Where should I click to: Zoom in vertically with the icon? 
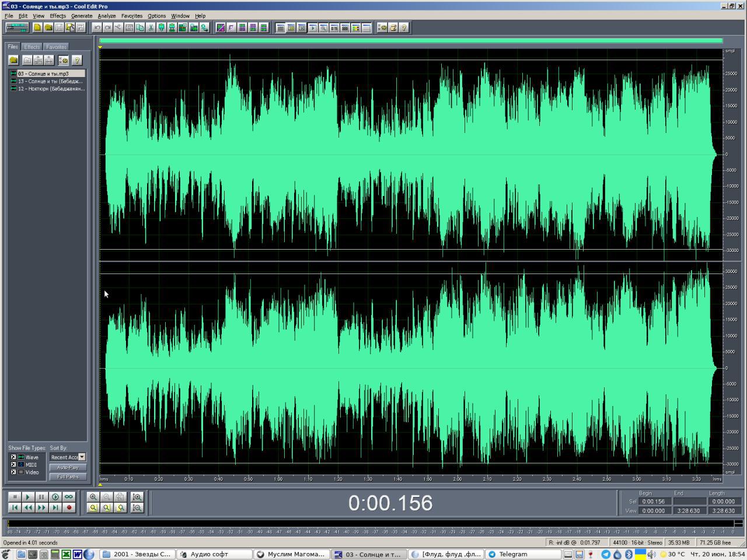point(137,497)
